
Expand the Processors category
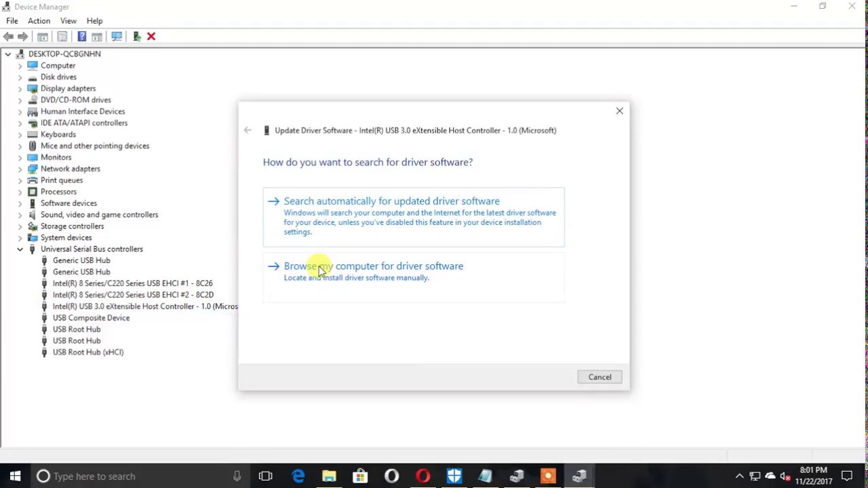pos(20,192)
